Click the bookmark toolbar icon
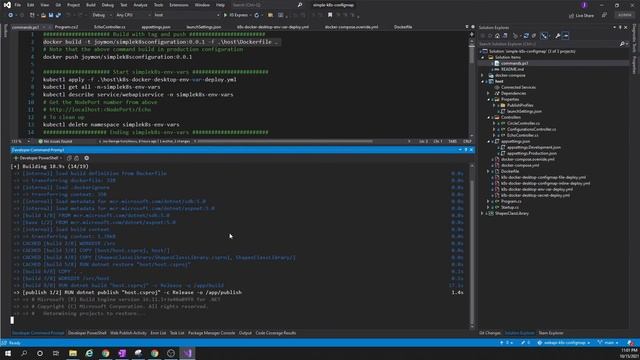The height and width of the screenshot is (360, 640). 330,15
